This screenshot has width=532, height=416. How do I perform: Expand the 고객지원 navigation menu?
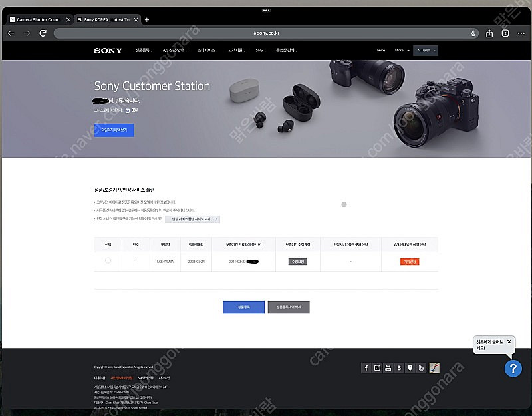pyautogui.click(x=237, y=51)
